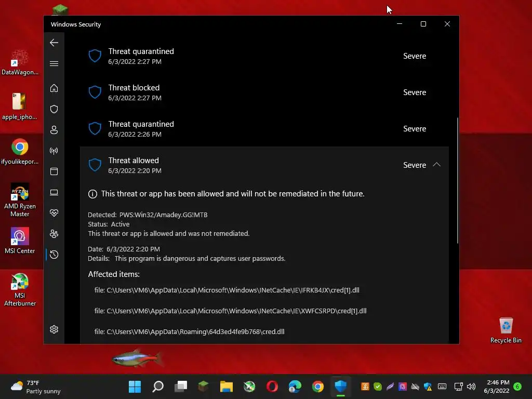
Task: Open Firewall & network protection icon
Action: click(54, 151)
